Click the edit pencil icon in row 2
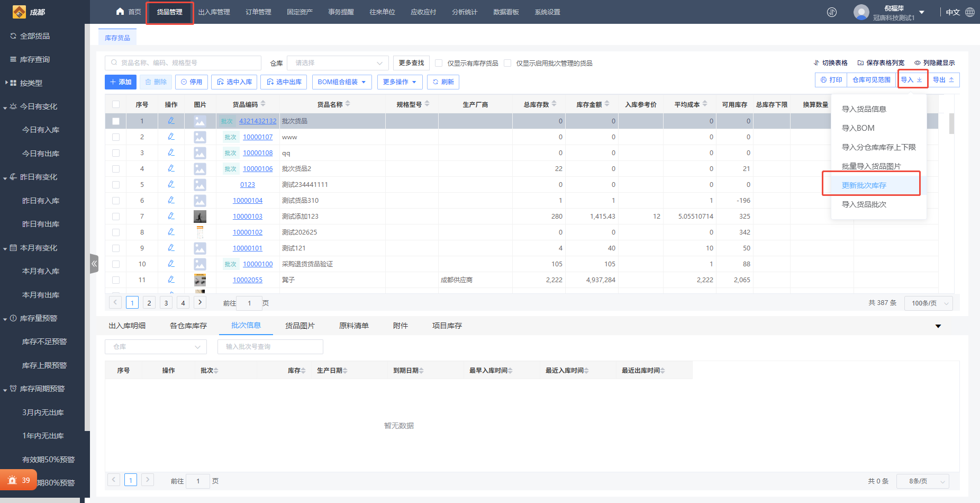Screen dimensions: 980x503 (171, 137)
